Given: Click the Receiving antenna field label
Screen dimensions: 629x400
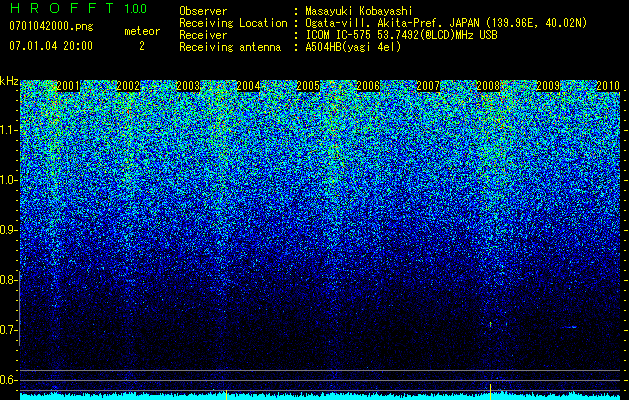Looking at the screenshot, I should click(x=230, y=47).
